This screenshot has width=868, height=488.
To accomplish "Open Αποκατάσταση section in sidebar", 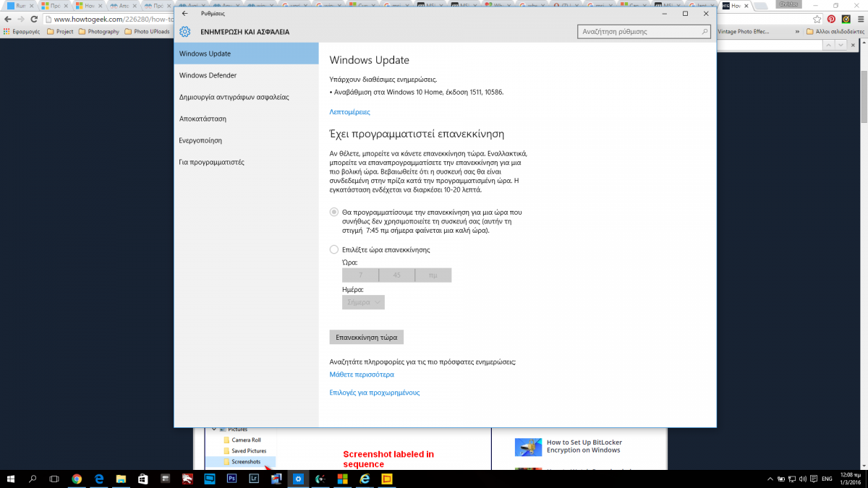I will pyautogui.click(x=247, y=119).
